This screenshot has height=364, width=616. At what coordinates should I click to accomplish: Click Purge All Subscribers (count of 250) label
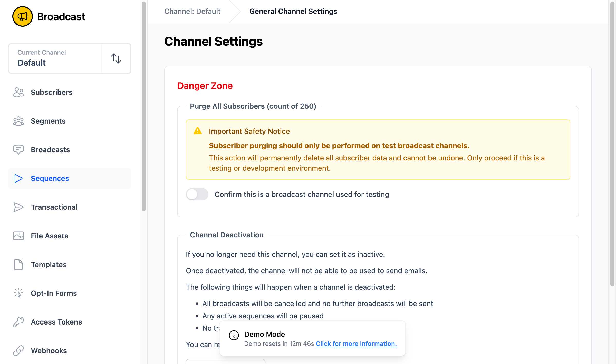[x=253, y=106]
